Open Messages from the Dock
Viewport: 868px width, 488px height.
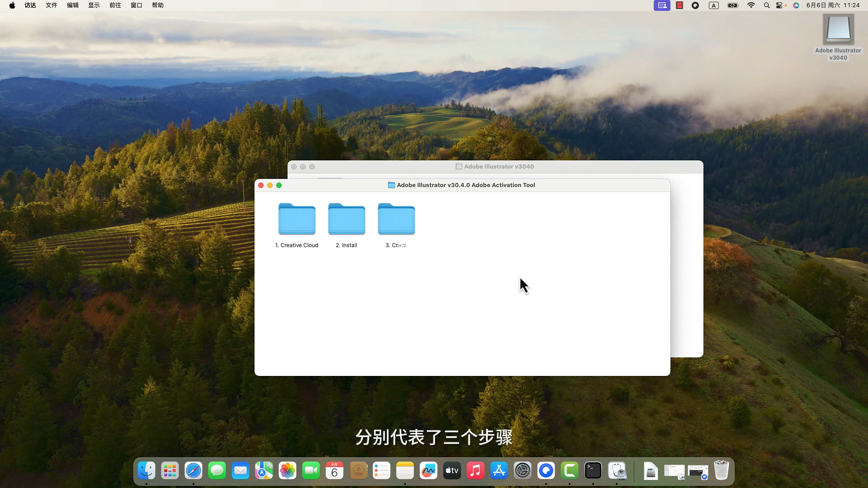[217, 471]
